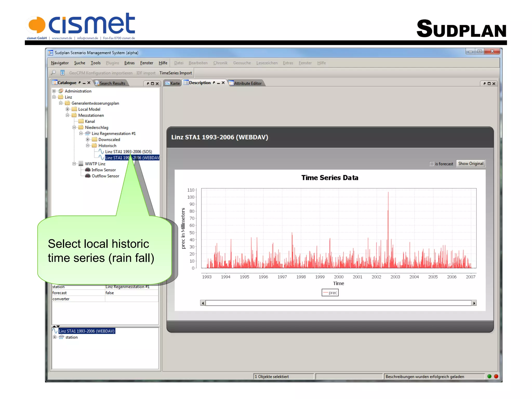Click the red status indicator light
Screen dimensions: 532x399
pos(496,376)
